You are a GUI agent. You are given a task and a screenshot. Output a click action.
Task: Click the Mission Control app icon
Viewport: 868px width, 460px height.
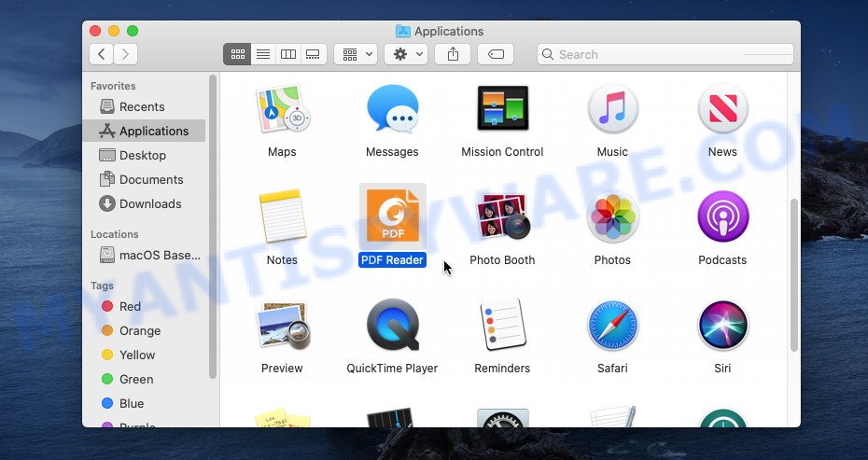coord(503,108)
